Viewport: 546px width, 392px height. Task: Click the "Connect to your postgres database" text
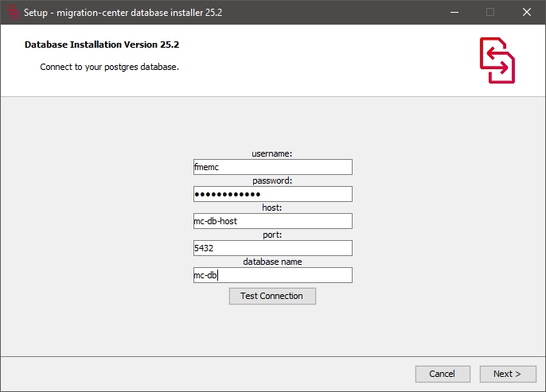[109, 67]
